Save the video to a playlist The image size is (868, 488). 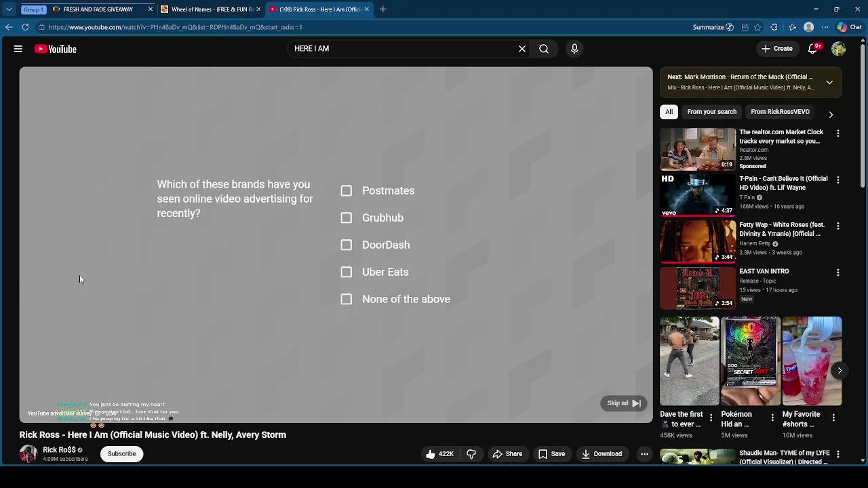click(551, 454)
